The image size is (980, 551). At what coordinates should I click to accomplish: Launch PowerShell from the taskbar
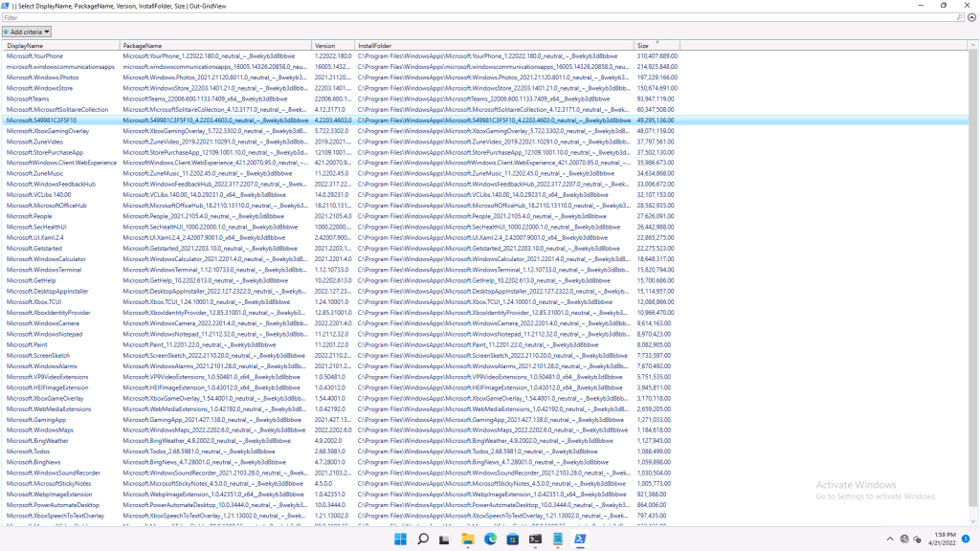coord(579,540)
